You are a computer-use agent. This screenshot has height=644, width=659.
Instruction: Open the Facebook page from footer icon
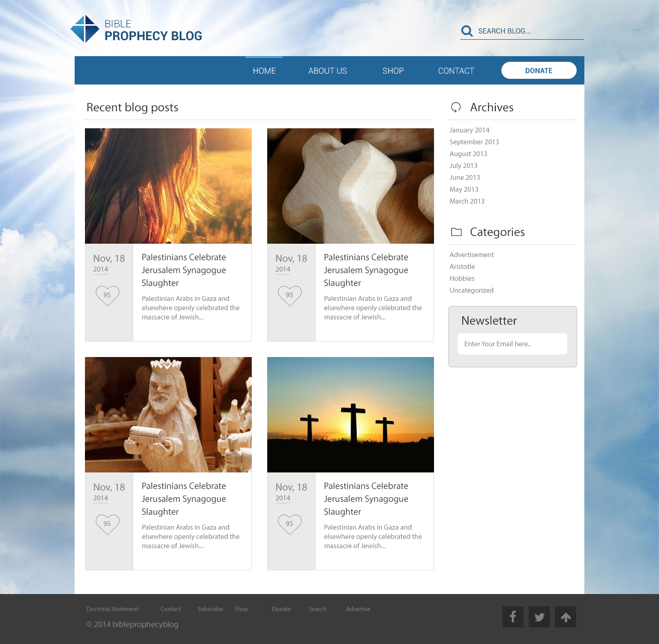[x=513, y=617]
